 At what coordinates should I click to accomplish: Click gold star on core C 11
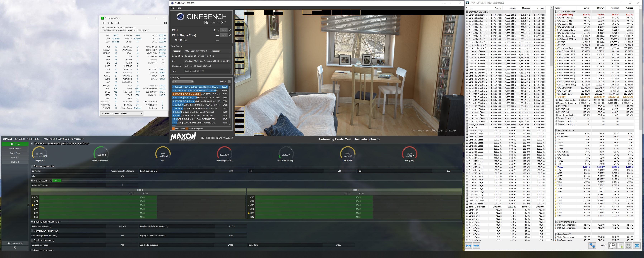pos(249,213)
